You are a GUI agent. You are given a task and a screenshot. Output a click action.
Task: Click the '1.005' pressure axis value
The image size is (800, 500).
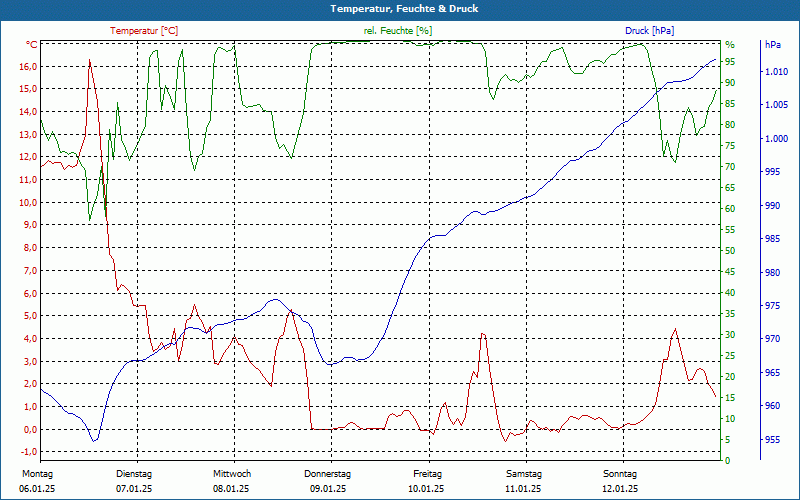point(776,105)
